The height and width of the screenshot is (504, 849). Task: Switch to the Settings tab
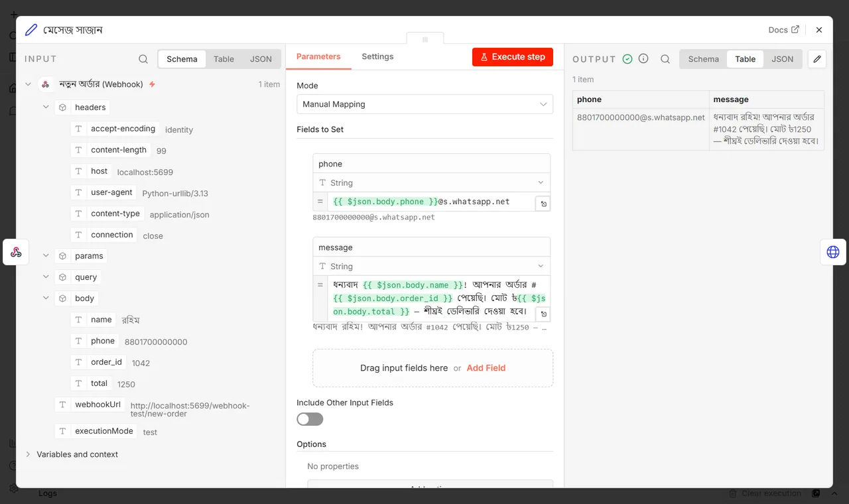pyautogui.click(x=377, y=56)
